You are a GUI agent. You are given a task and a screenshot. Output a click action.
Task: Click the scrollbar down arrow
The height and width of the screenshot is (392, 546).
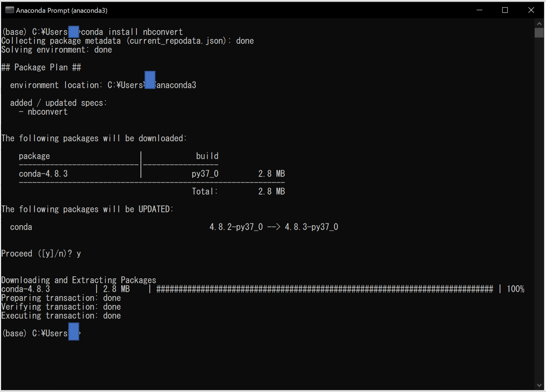coord(539,385)
